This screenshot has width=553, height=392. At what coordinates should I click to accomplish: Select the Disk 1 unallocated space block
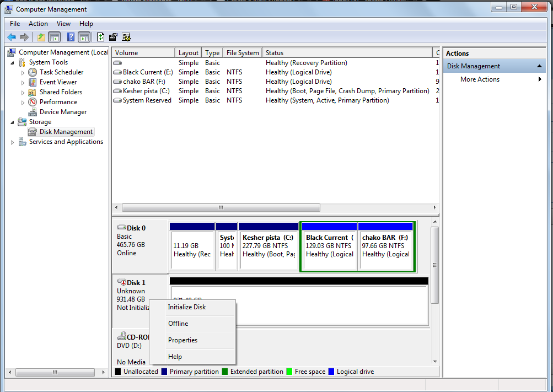pos(299,302)
